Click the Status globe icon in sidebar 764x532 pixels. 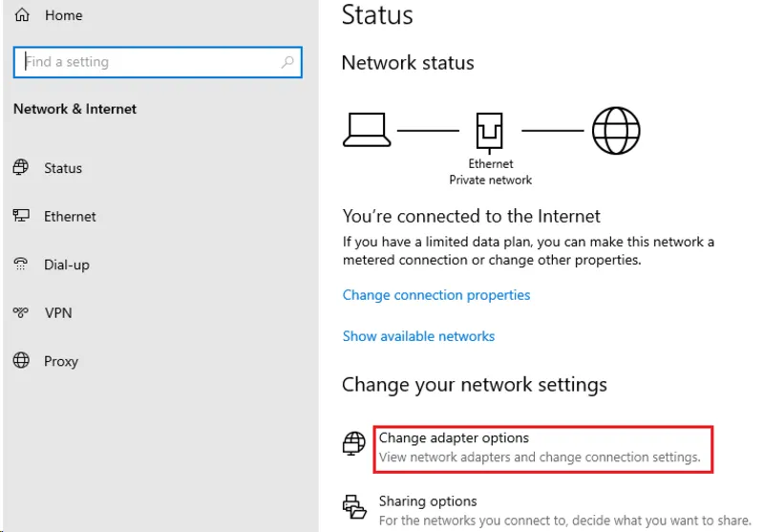21,167
